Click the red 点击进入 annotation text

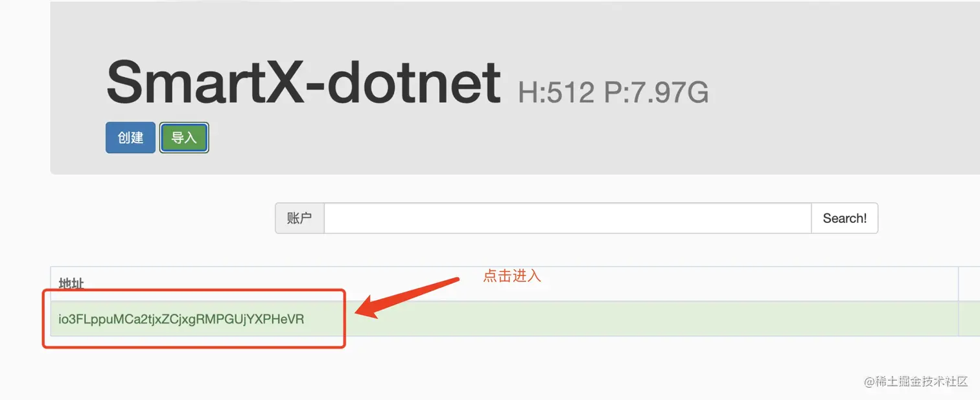512,276
